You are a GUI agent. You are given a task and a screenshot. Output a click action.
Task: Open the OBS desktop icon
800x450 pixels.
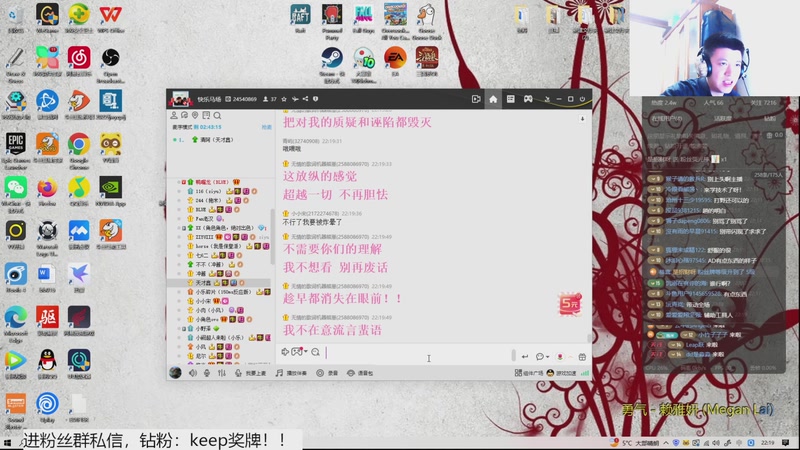[111, 65]
